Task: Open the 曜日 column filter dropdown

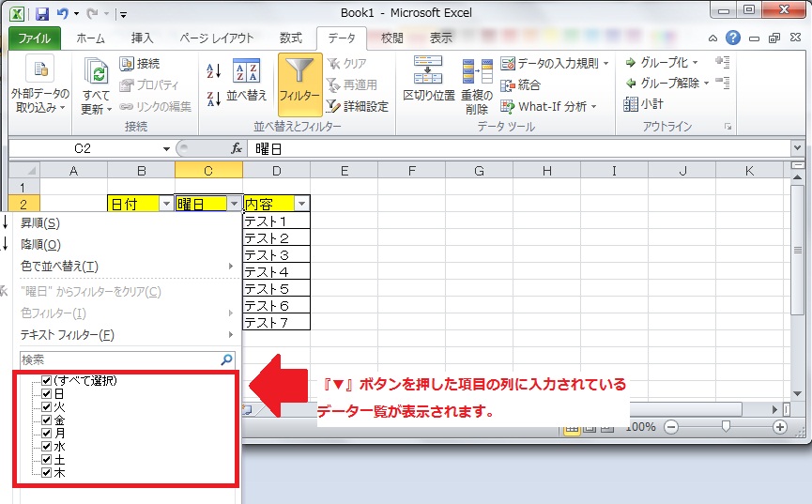Action: pos(234,204)
